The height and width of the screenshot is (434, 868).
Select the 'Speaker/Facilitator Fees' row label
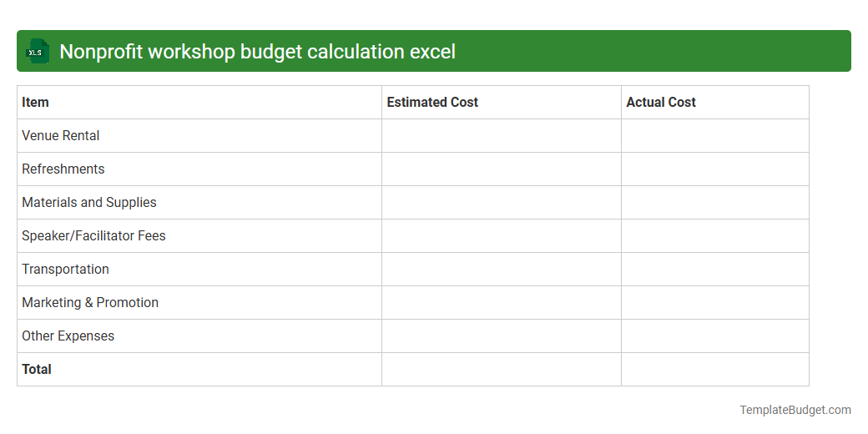(x=93, y=236)
